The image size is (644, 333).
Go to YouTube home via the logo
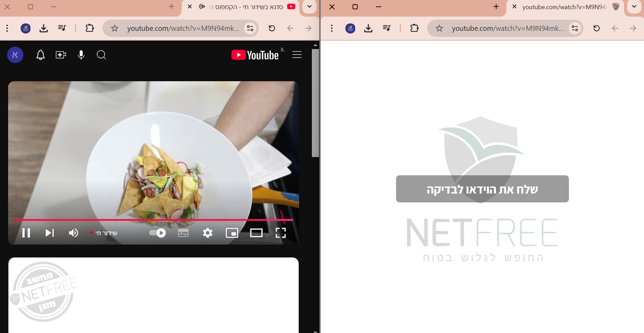tap(255, 55)
